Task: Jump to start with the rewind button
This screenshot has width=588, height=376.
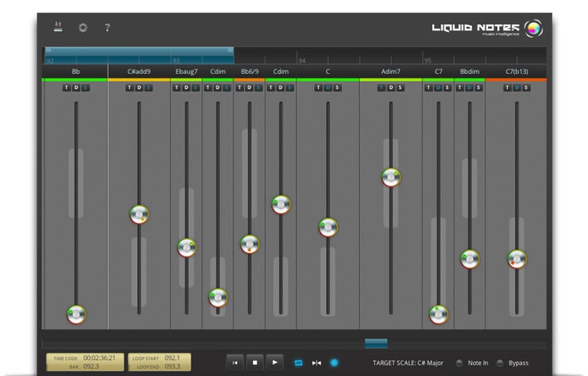Action: coord(235,362)
